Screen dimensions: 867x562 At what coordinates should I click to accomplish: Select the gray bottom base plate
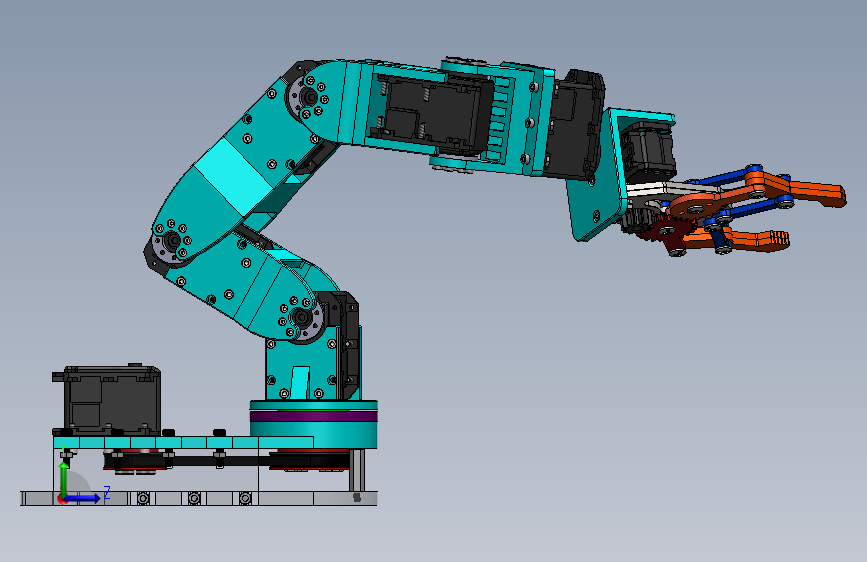[199, 498]
